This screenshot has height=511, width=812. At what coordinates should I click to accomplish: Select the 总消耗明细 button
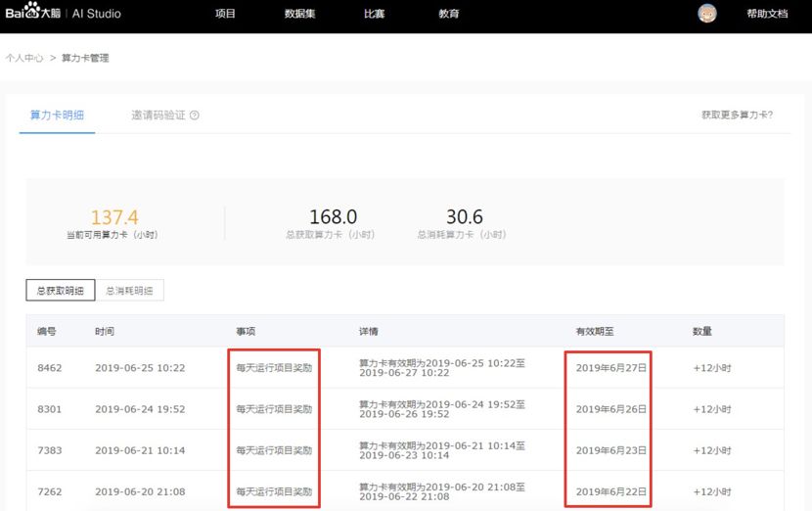(x=129, y=290)
